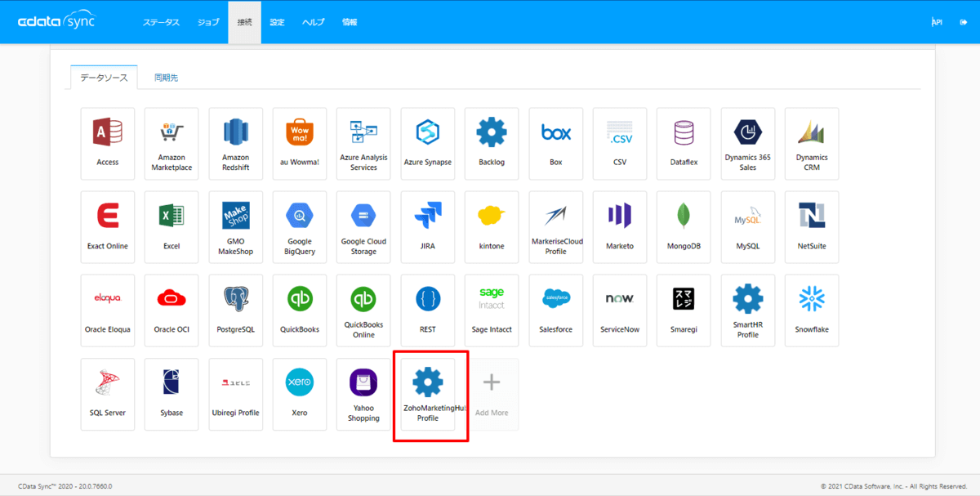Open the 情報 menu
The height and width of the screenshot is (496, 980).
(x=350, y=22)
